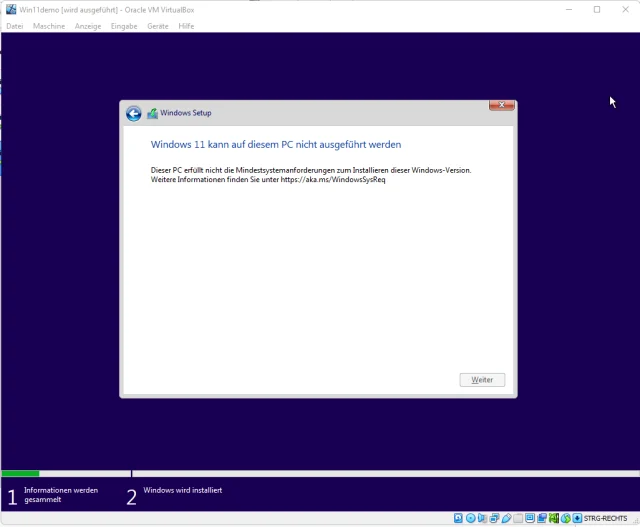640x527 pixels.
Task: Click the network adapters status icon
Action: 494,518
